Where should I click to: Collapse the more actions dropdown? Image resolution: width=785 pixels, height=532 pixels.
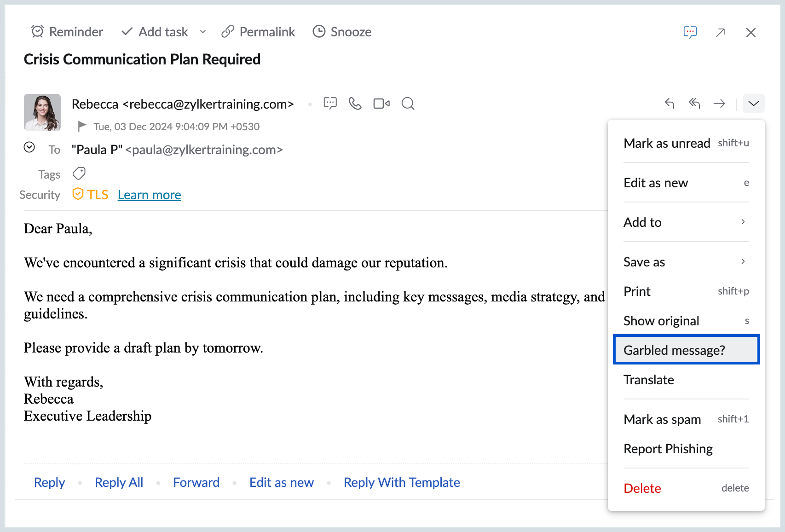tap(753, 104)
